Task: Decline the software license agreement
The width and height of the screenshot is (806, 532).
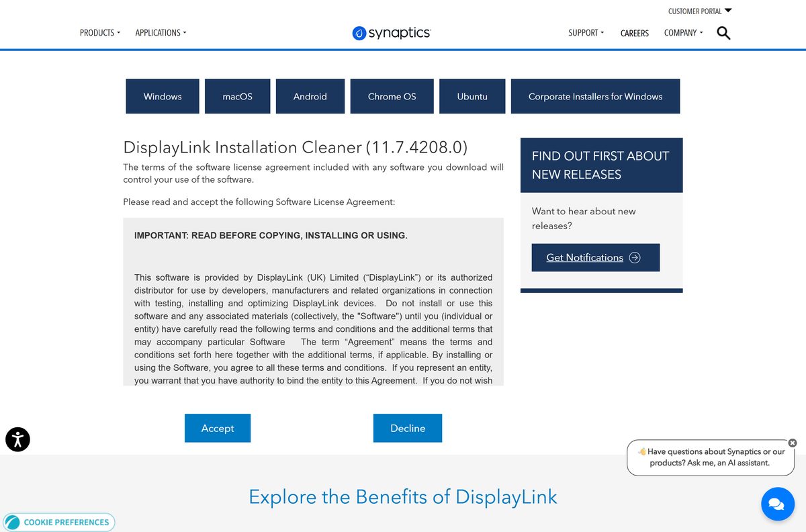Action: [408, 428]
